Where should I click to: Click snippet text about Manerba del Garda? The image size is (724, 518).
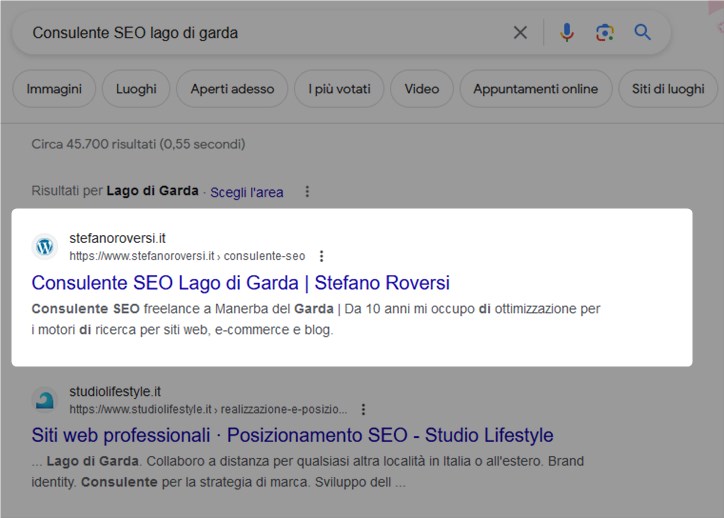[316, 319]
